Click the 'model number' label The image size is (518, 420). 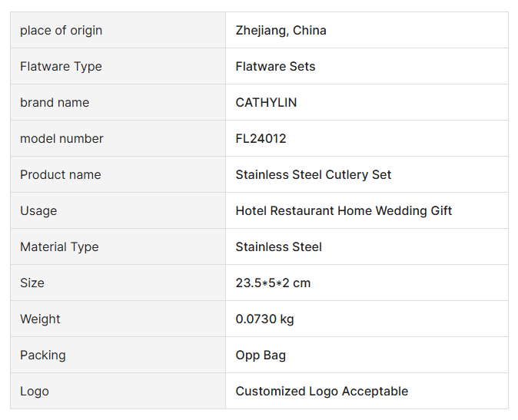(61, 139)
